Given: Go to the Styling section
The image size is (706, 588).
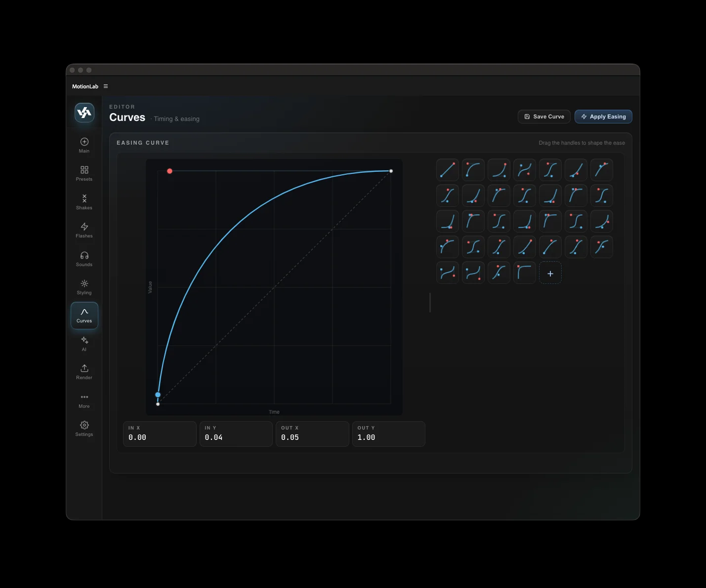Looking at the screenshot, I should [x=84, y=287].
